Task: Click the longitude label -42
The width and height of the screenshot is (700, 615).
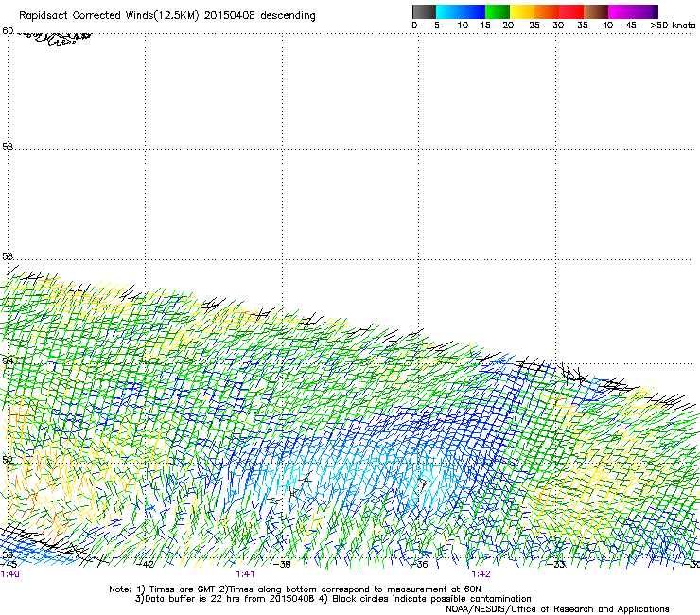Action: [146, 565]
